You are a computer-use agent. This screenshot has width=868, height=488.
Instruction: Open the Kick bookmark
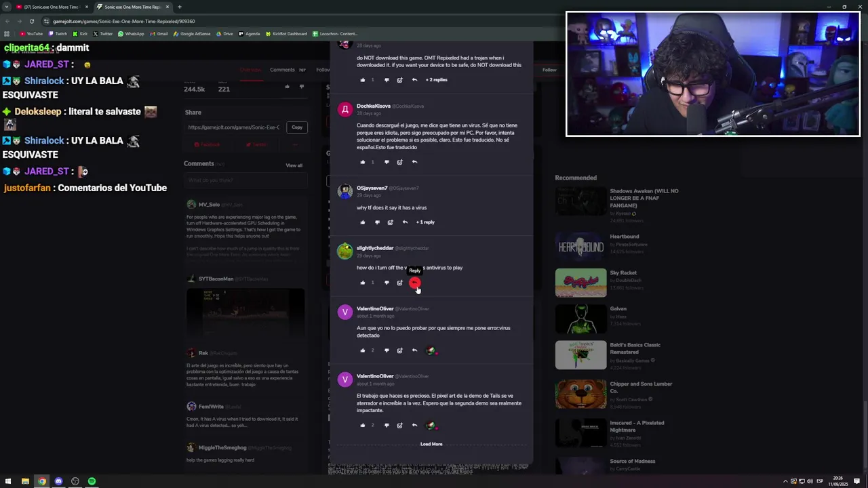pos(81,34)
